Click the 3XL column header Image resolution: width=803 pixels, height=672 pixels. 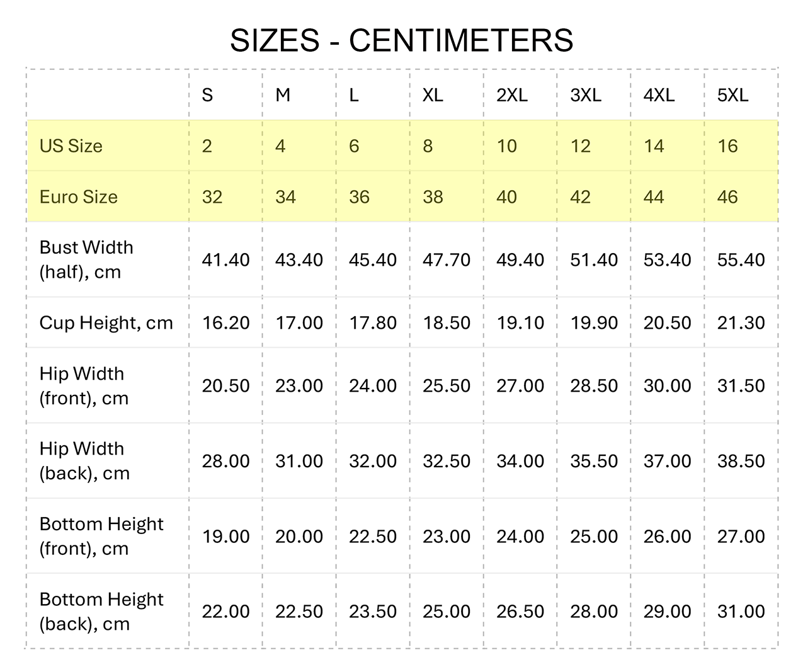586,95
